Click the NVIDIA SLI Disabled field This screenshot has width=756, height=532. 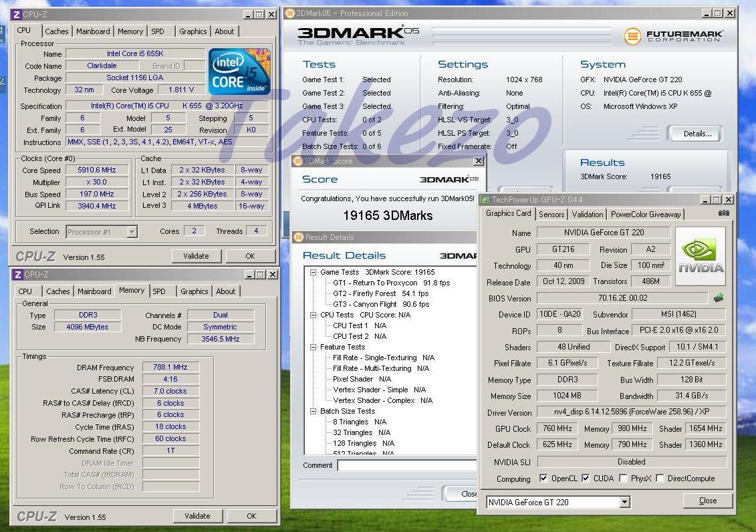pos(631,462)
